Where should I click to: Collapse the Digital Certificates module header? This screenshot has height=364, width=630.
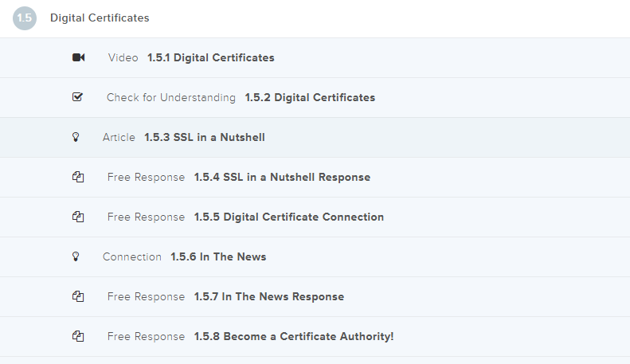(x=100, y=18)
